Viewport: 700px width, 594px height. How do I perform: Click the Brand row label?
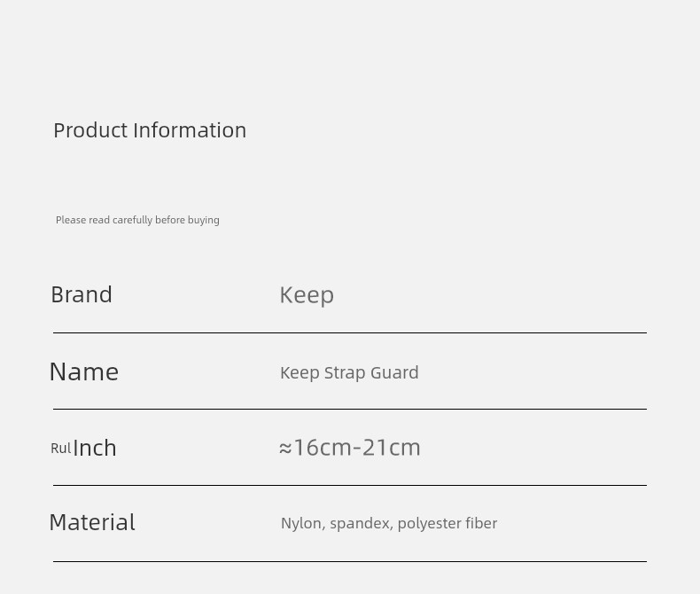pyautogui.click(x=82, y=294)
